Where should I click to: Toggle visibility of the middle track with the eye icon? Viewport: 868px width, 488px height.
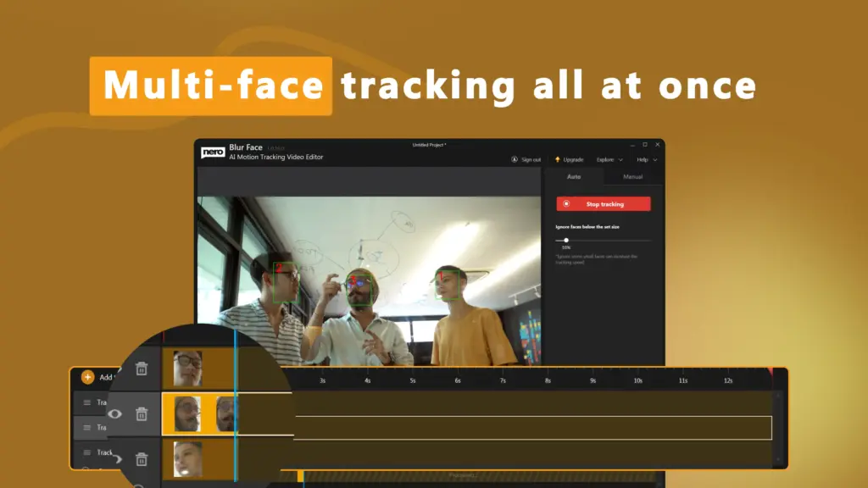point(115,413)
